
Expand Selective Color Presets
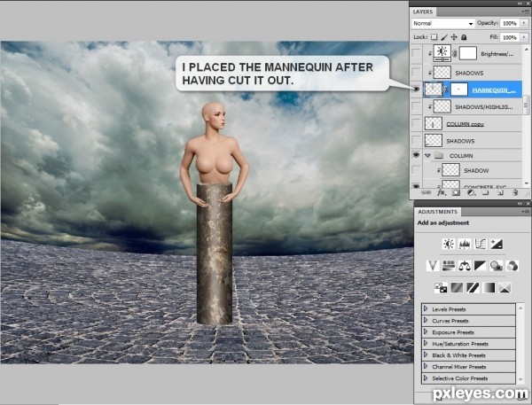coord(426,378)
